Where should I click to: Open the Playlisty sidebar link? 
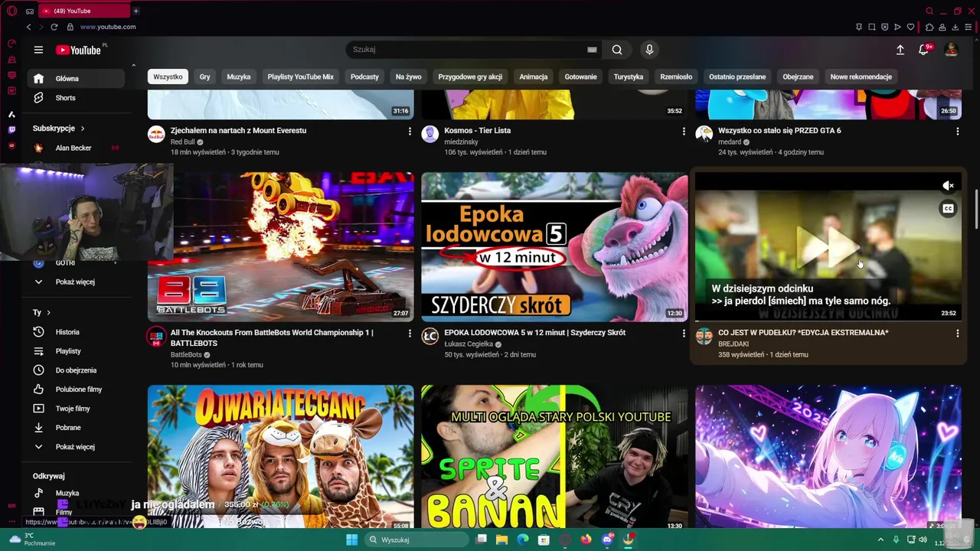click(74, 351)
